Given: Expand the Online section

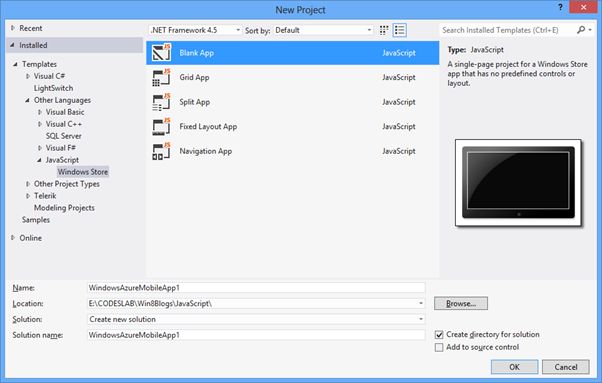Looking at the screenshot, I should (13, 238).
